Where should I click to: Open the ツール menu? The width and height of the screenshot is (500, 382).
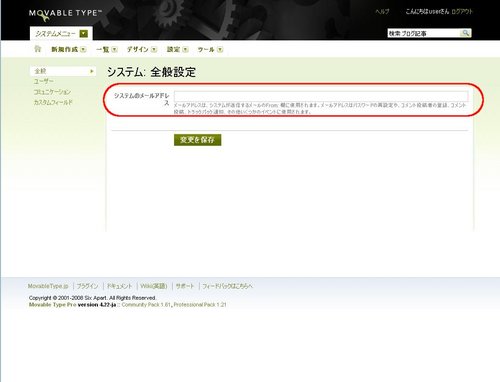coord(206,49)
